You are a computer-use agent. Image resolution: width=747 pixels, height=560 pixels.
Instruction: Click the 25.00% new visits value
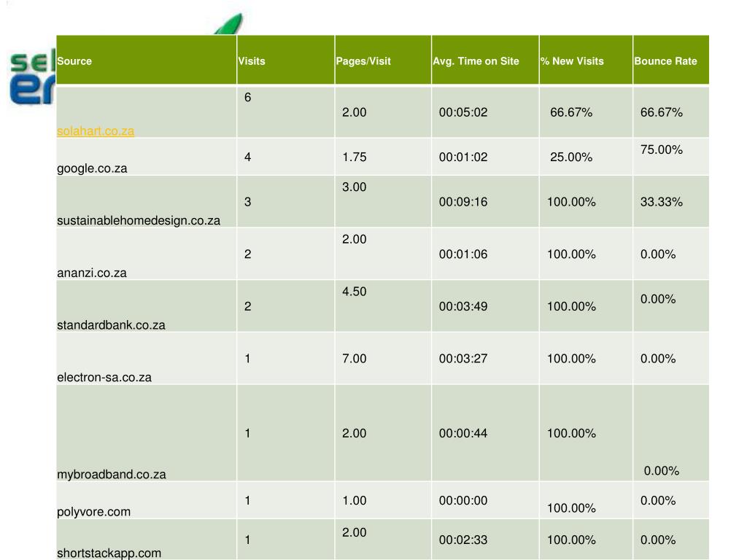pyautogui.click(x=571, y=157)
